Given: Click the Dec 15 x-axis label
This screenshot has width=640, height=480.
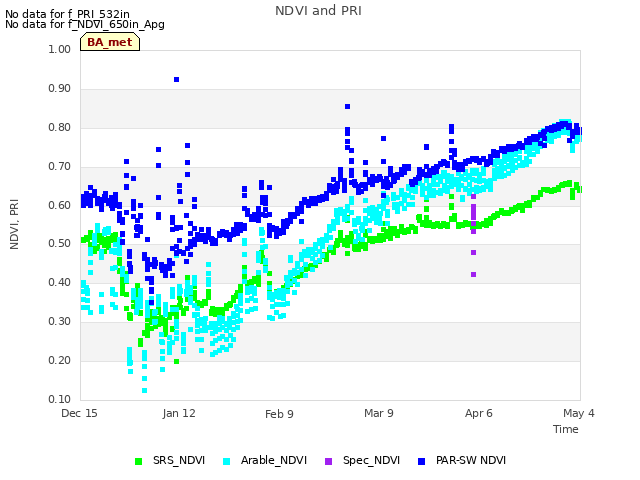Looking at the screenshot, I should pos(79,413).
